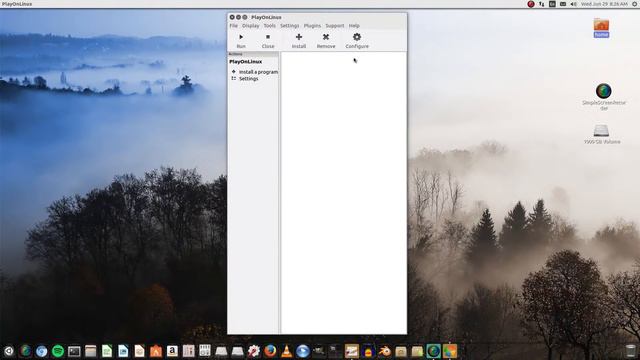Open Spotify from the dock
Screen dimensions: 640x360
[58, 351]
